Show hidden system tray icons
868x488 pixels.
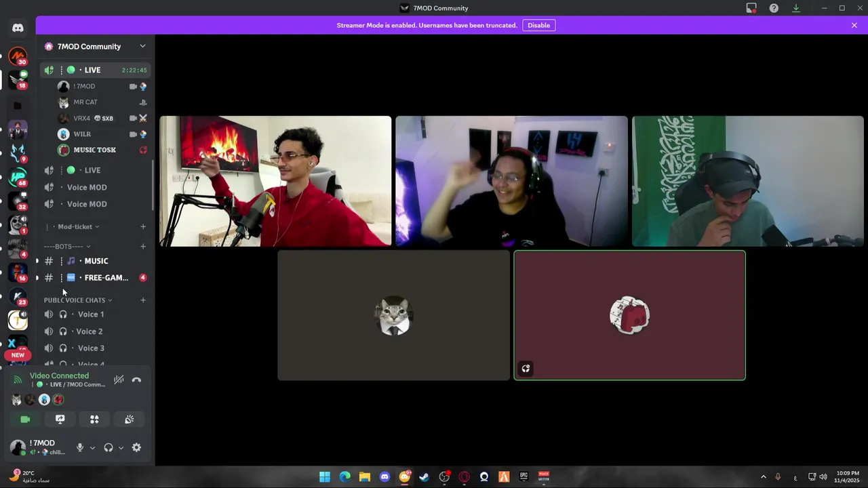click(x=763, y=477)
